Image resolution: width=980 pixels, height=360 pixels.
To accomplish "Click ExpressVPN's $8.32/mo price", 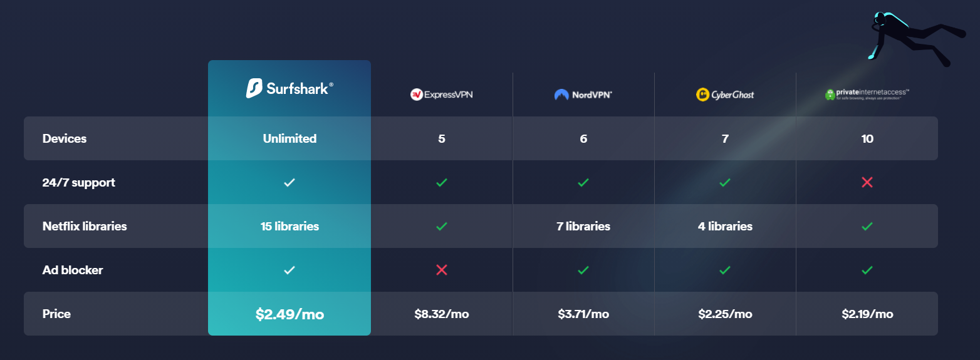I will coord(442,314).
